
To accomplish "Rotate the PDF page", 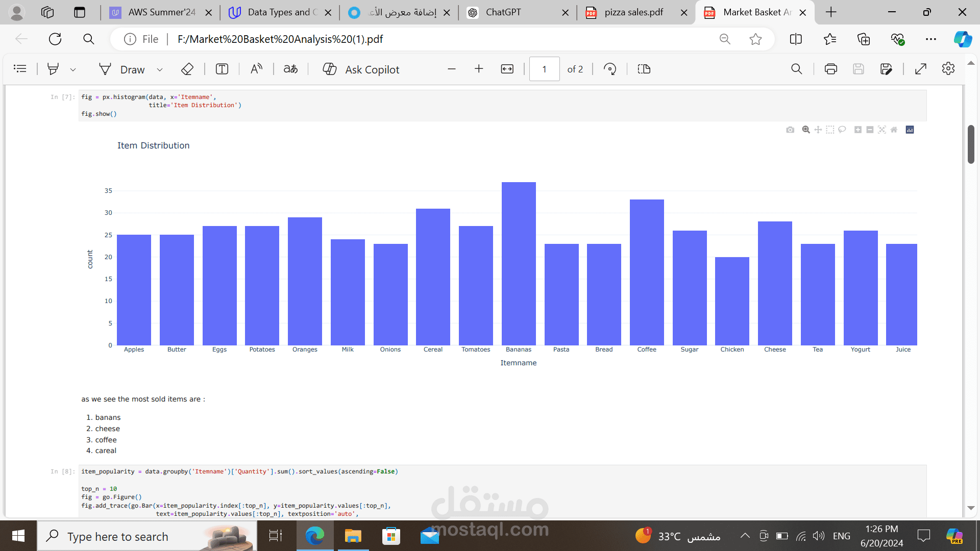I will point(610,69).
